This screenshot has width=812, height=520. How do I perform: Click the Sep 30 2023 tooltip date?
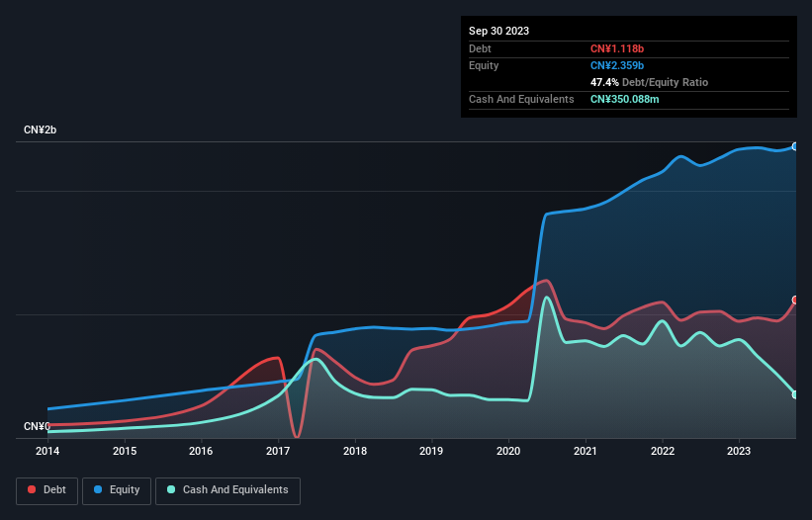(x=498, y=31)
